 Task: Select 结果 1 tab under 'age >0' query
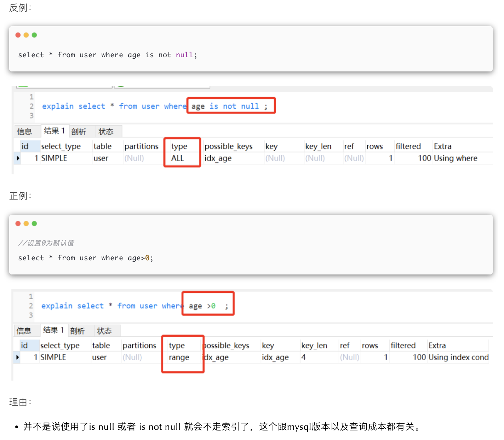click(53, 330)
